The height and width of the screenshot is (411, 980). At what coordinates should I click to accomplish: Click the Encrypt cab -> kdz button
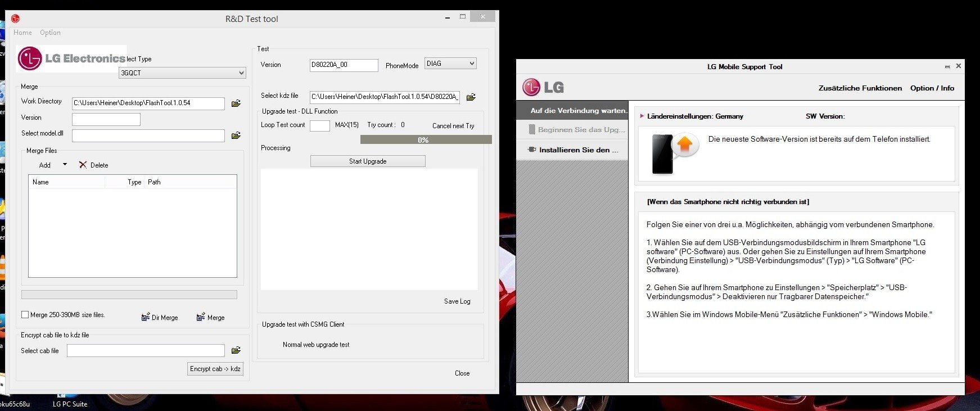click(x=215, y=369)
